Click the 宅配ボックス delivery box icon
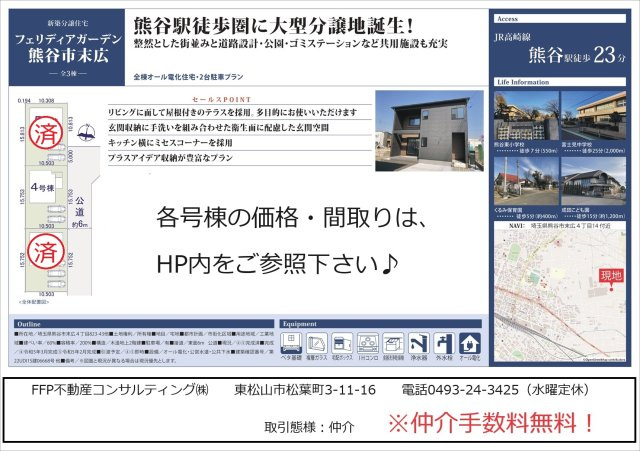 (342, 343)
